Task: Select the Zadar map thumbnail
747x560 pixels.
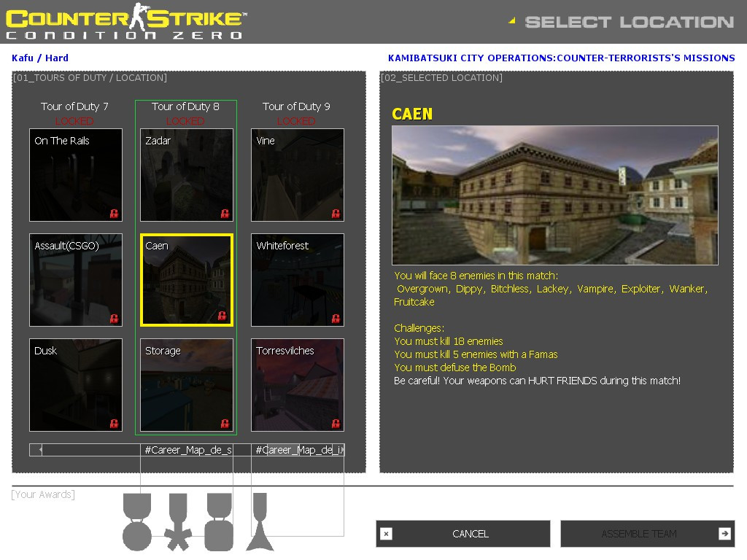Action: (187, 175)
